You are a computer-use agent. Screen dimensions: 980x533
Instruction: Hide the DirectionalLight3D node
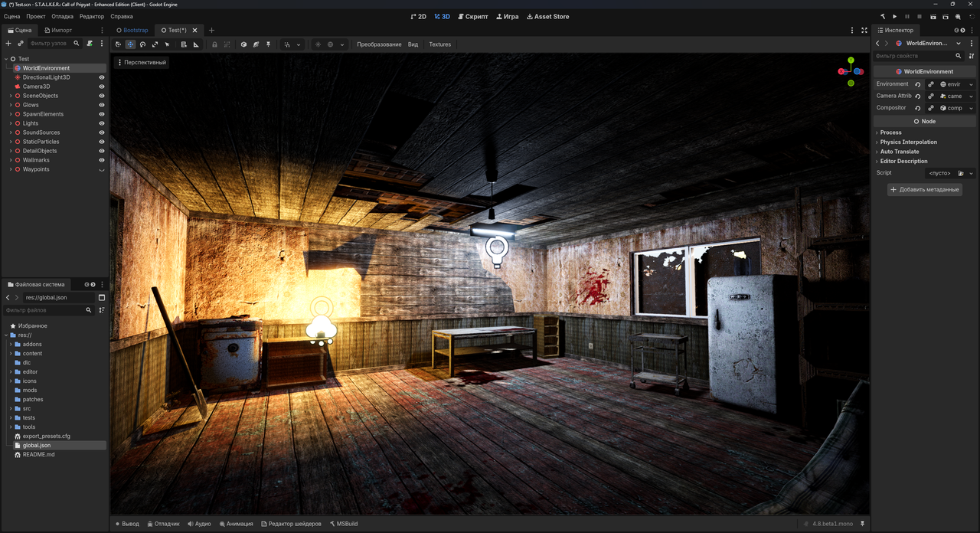102,77
